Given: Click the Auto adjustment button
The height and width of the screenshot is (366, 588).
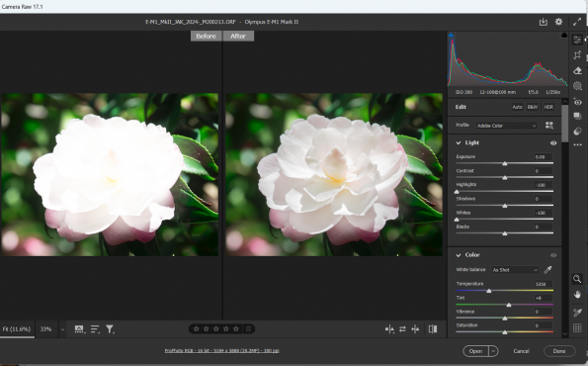Looking at the screenshot, I should [x=518, y=107].
